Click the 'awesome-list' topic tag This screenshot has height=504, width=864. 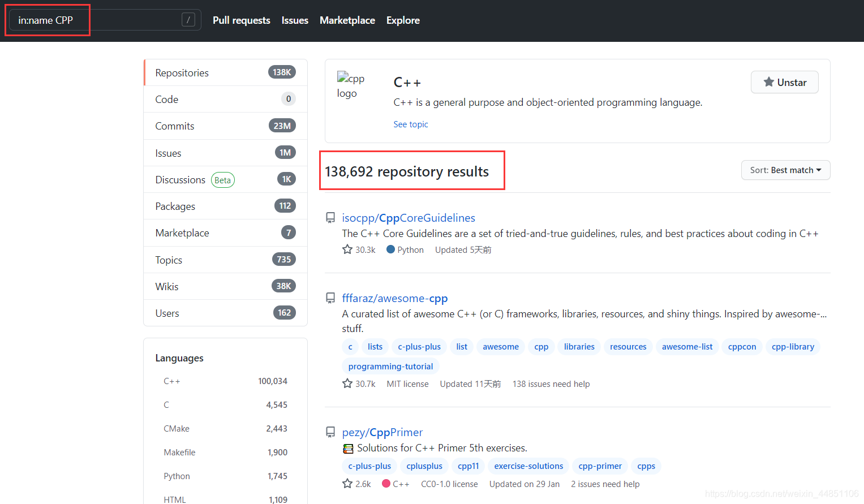point(687,347)
